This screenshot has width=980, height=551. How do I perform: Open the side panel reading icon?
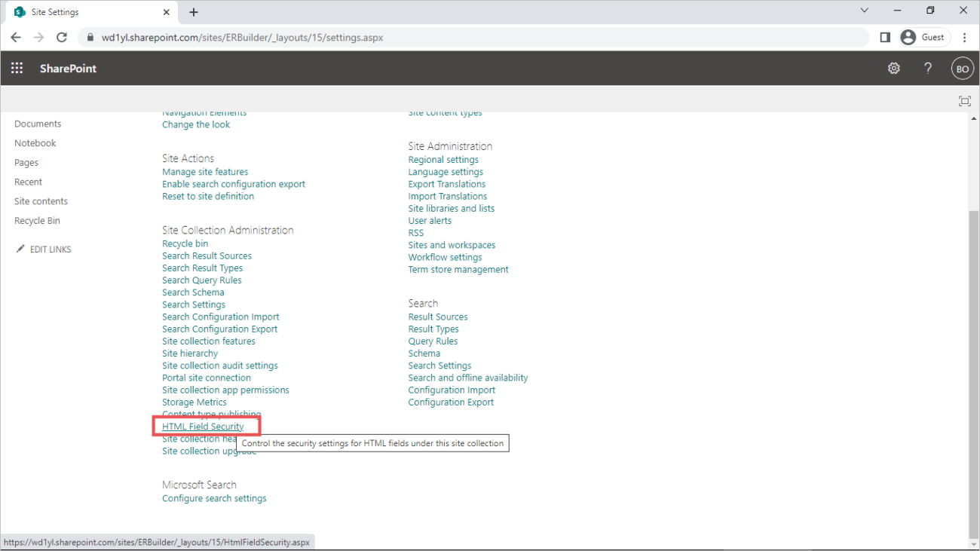(x=884, y=36)
